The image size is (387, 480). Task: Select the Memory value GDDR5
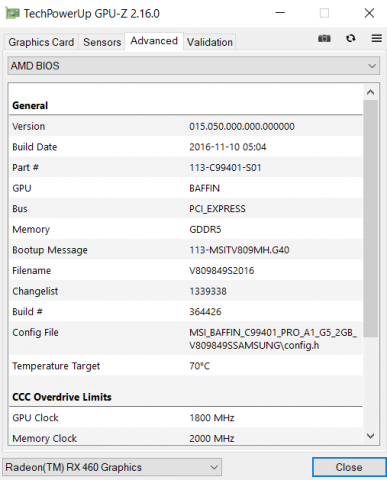(x=205, y=230)
